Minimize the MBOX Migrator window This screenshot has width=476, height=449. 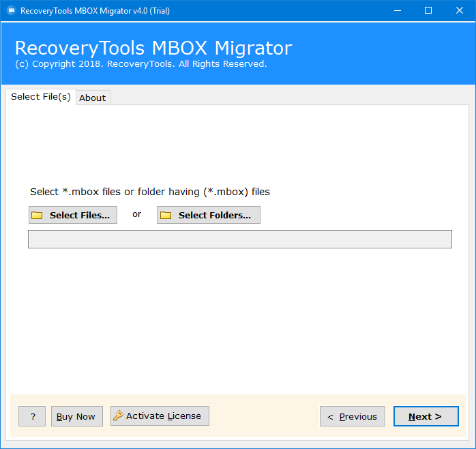coord(397,10)
